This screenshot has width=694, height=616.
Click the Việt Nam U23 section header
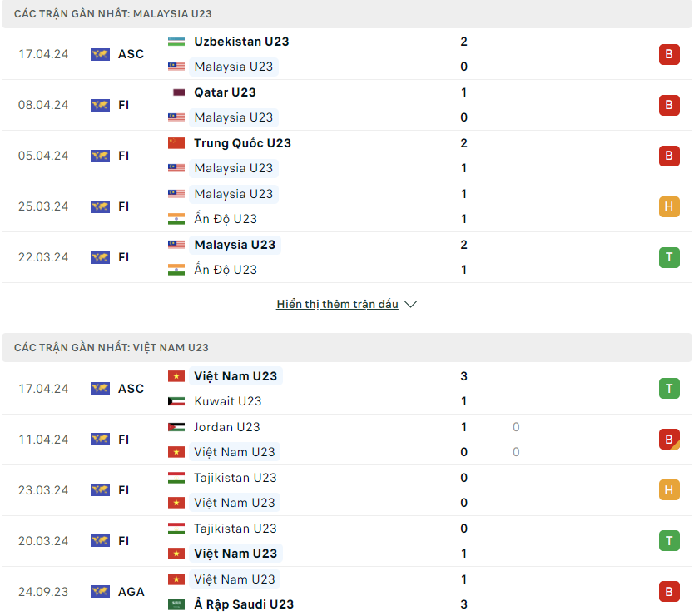(x=112, y=348)
